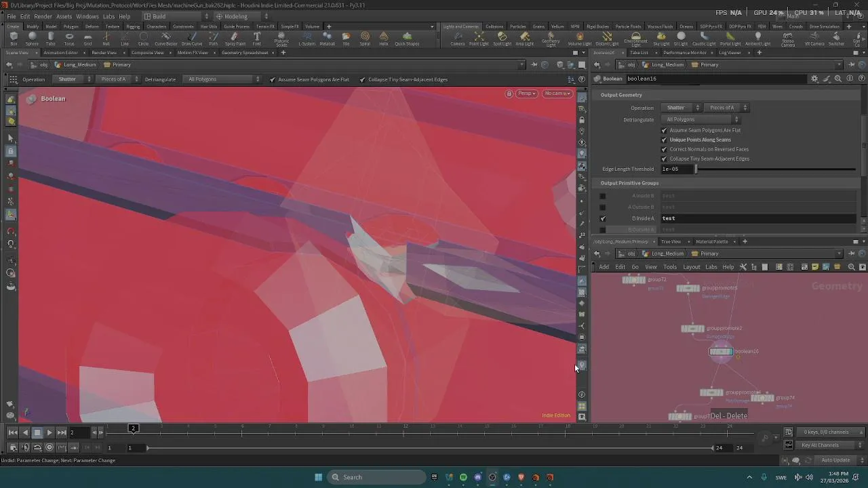Click the current frame marker on the timeline
This screenshot has width=868, height=488.
(134, 428)
